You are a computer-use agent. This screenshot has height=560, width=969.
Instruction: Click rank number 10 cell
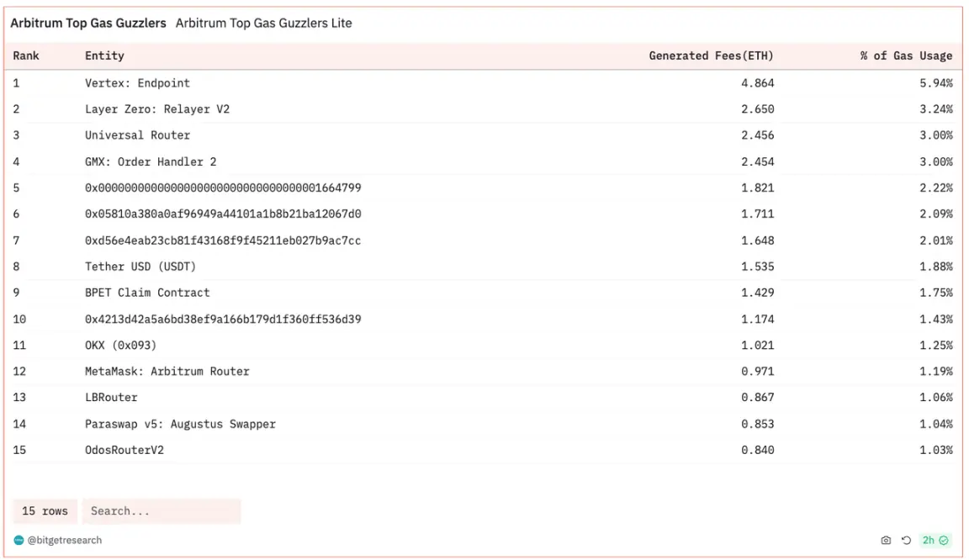pos(19,319)
